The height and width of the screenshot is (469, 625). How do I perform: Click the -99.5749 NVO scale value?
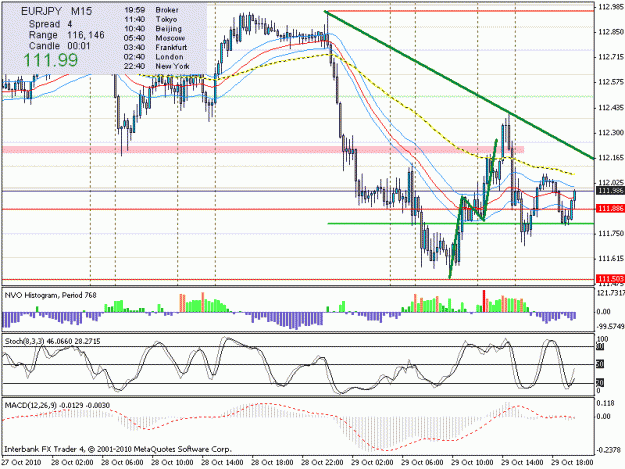610,326
